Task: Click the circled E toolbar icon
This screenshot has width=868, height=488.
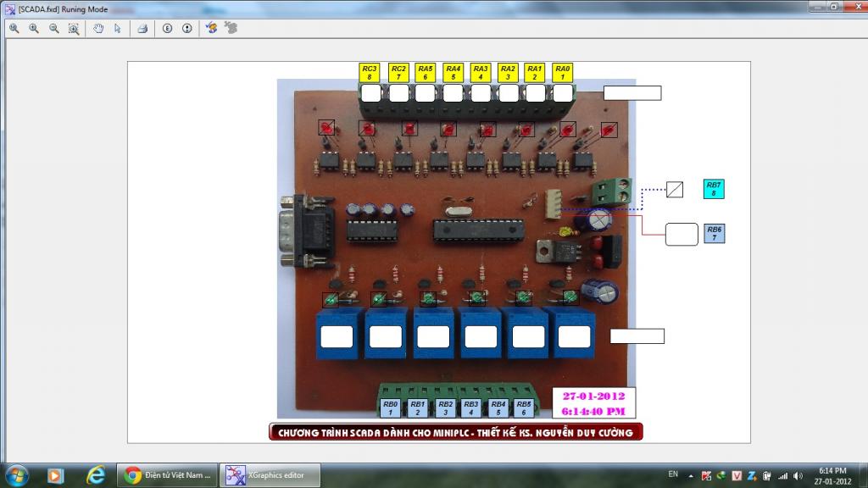Action: pos(167,28)
